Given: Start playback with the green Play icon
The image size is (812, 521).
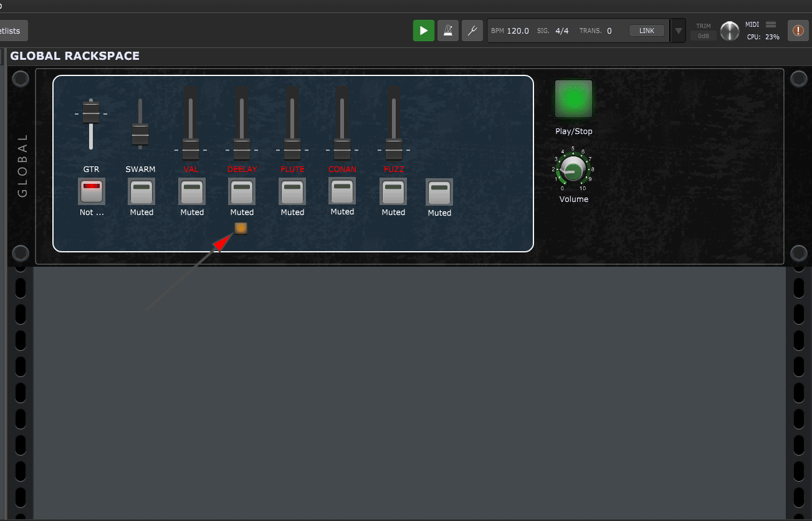Looking at the screenshot, I should (423, 30).
